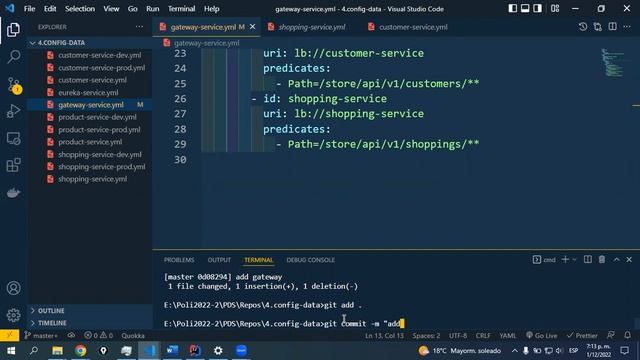Open the Search view in activity bar
The height and width of the screenshot is (360, 640).
coord(13,56)
